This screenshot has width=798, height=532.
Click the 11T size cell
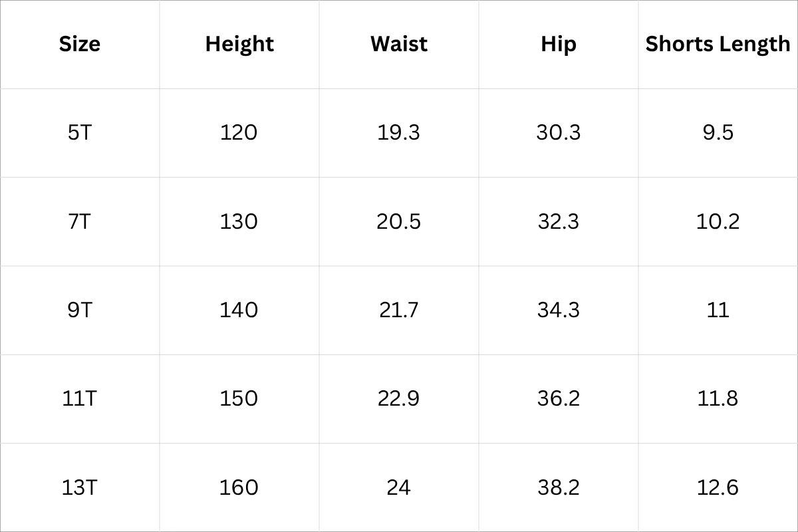coord(80,398)
